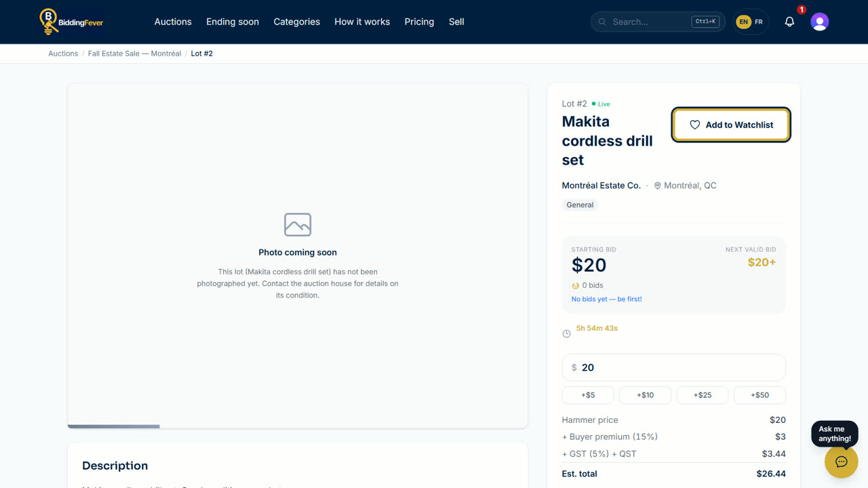Open the Sell page
The image size is (868, 488).
point(456,22)
